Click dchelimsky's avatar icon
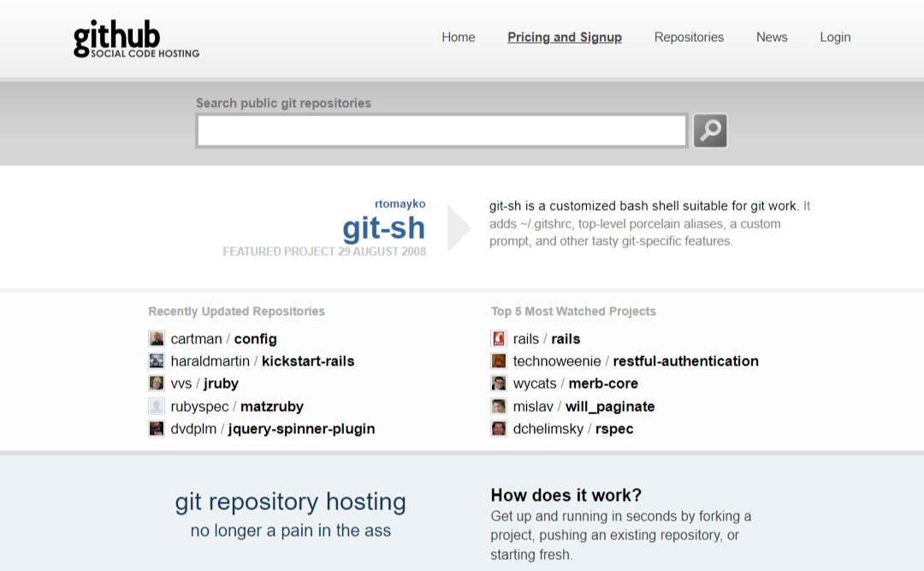Viewport: 924px width, 571px height. (x=499, y=429)
